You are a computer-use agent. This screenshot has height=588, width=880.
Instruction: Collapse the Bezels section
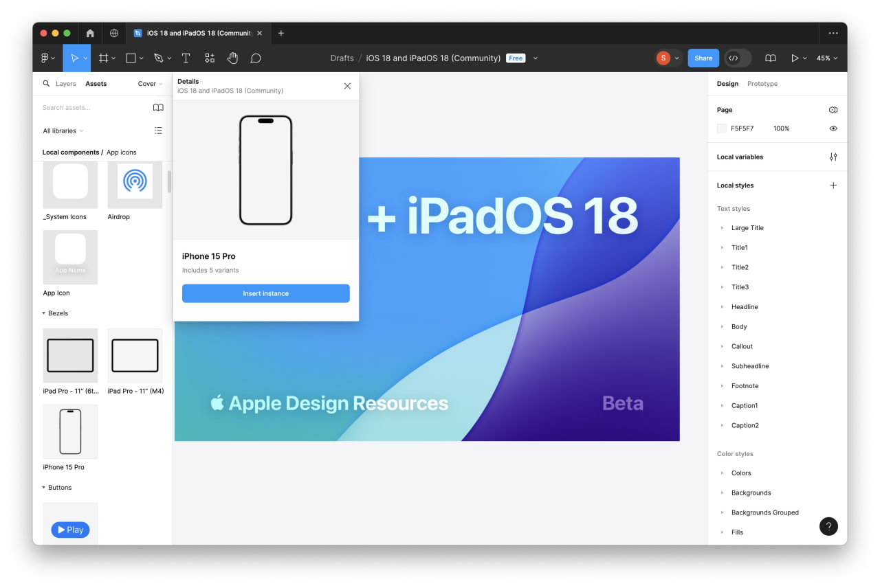44,313
